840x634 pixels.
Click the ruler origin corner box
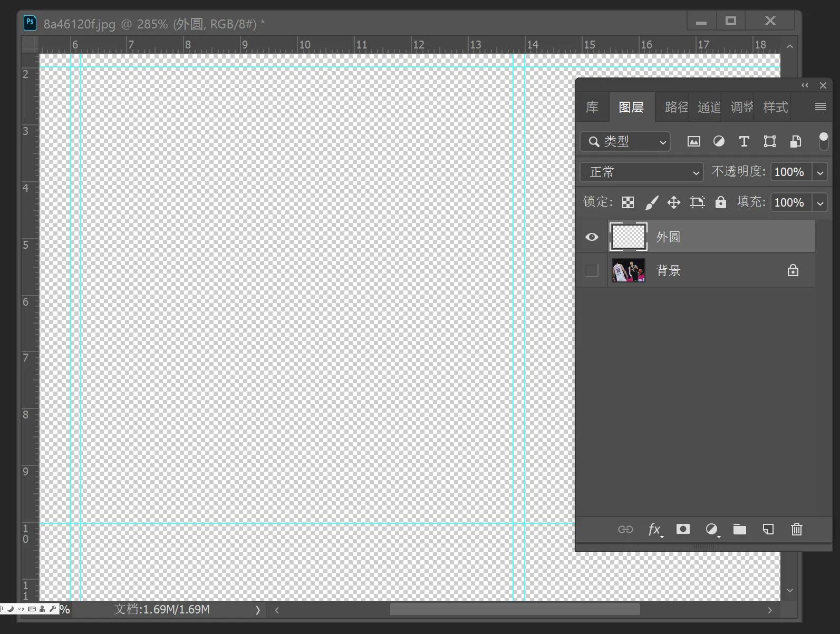pyautogui.click(x=30, y=44)
